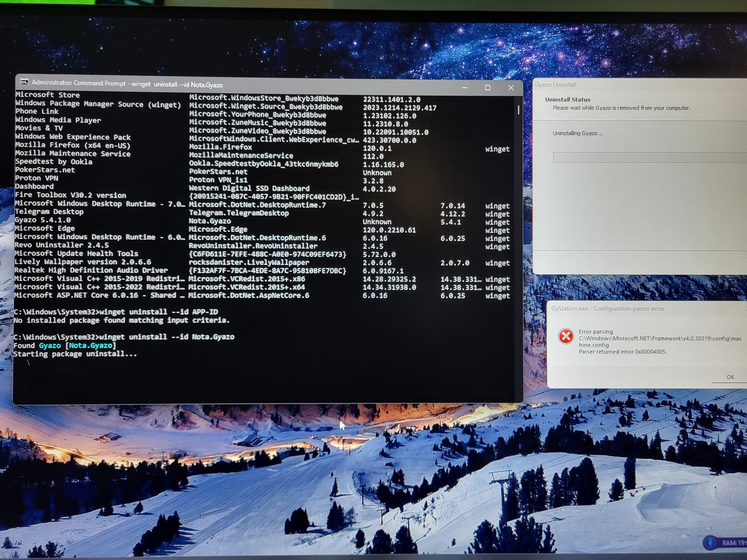
Task: Click 'Telegram.TelegramDesktop' ID text
Action: coord(239,213)
